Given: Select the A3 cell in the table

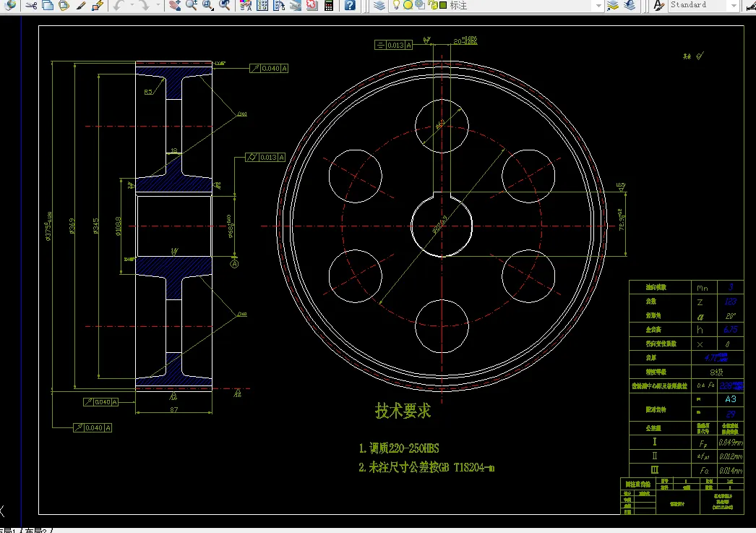Looking at the screenshot, I should pos(731,399).
